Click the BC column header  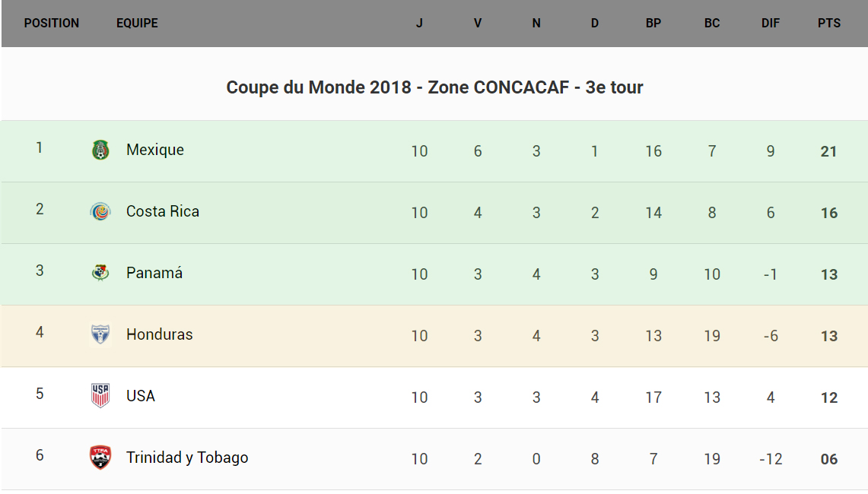point(712,24)
